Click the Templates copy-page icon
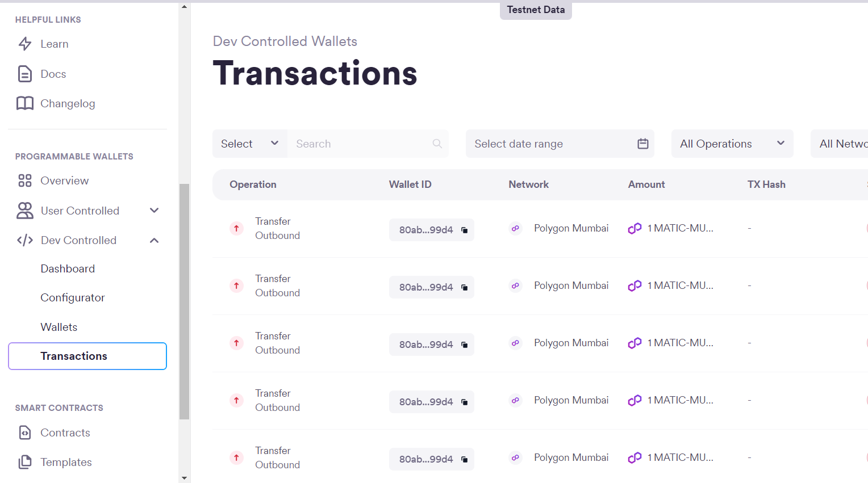 (x=23, y=462)
